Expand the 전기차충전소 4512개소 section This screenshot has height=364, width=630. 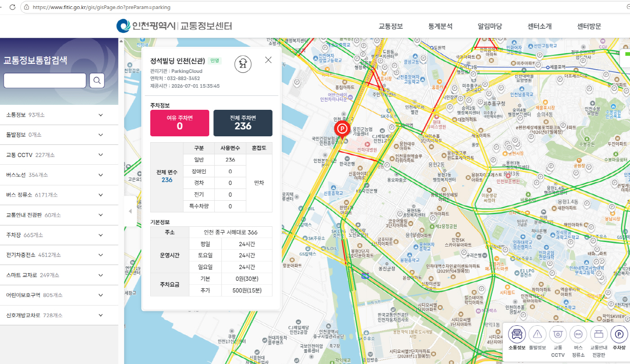59,255
